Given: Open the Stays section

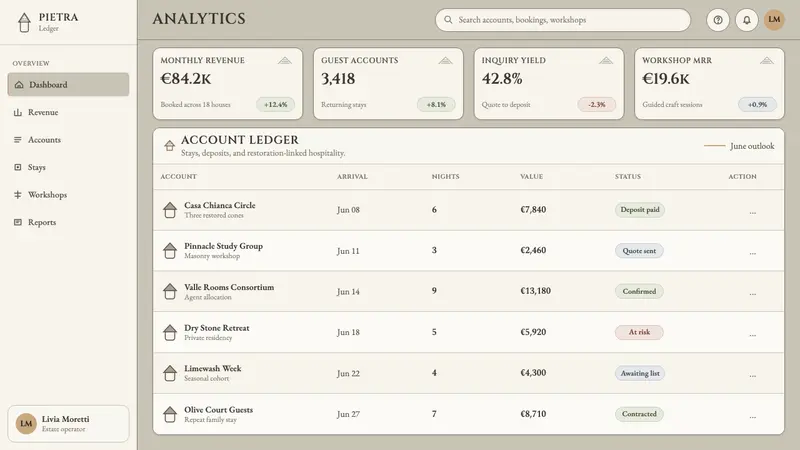Looking at the screenshot, I should pos(68,167).
